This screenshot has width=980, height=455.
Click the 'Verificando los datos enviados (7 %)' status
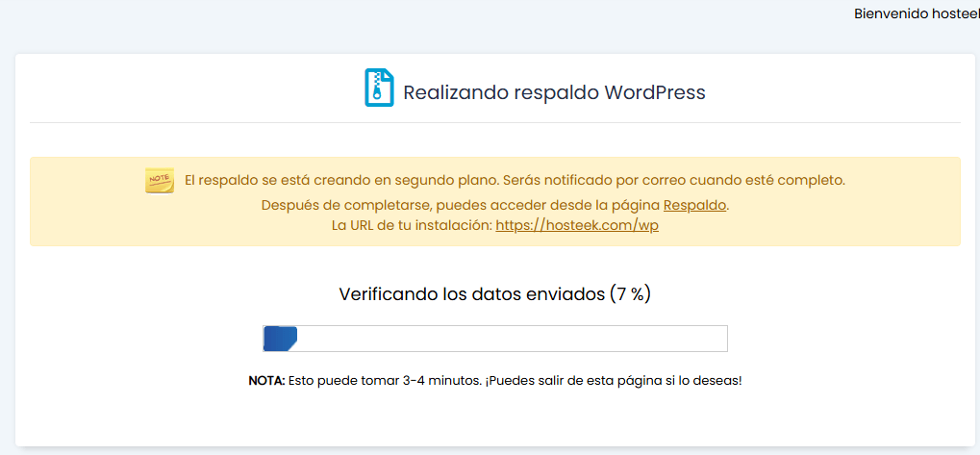[x=495, y=293]
